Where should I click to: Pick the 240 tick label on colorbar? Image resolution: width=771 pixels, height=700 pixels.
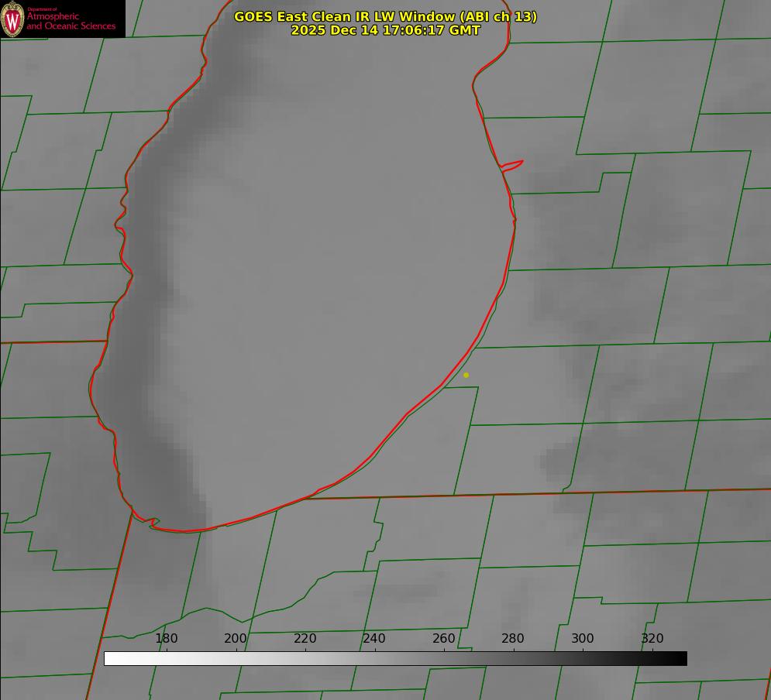[374, 638]
